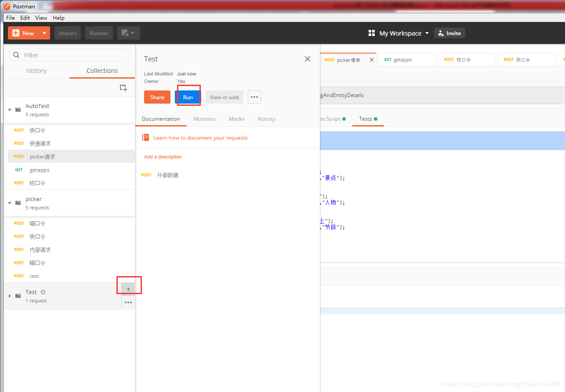Image resolution: width=565 pixels, height=392 pixels.
Task: Open the New button dropdown arrow
Action: coord(44,33)
